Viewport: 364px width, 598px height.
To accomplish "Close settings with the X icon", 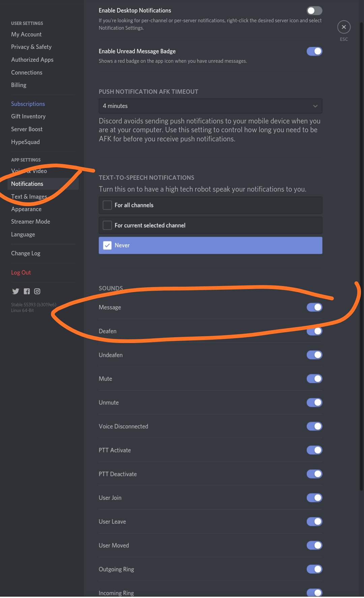I will (x=344, y=27).
